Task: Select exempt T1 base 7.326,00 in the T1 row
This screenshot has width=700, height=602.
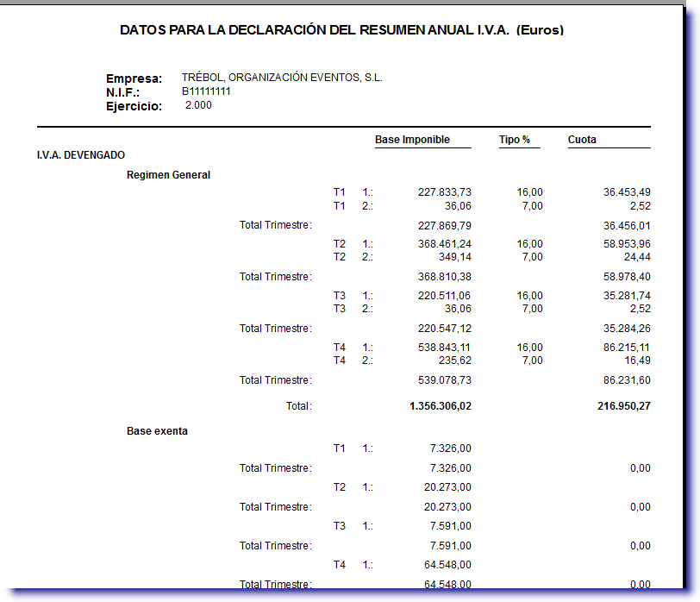Action: click(x=451, y=448)
